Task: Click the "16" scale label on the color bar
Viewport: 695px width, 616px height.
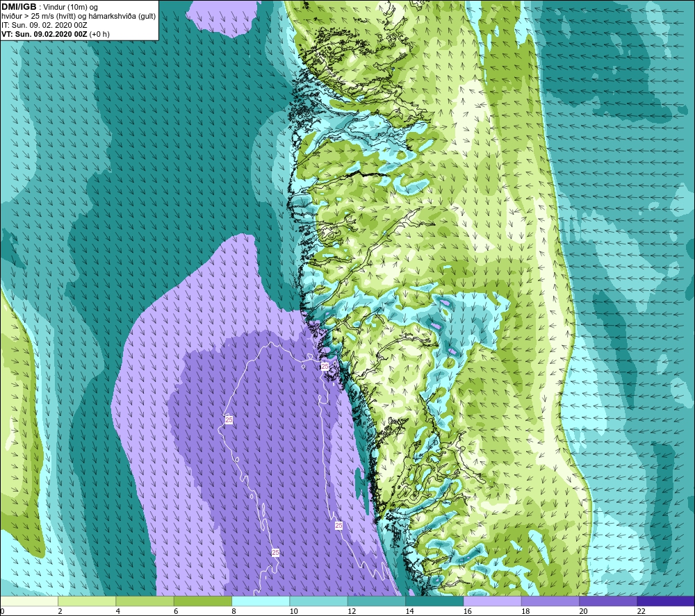Action: click(468, 611)
